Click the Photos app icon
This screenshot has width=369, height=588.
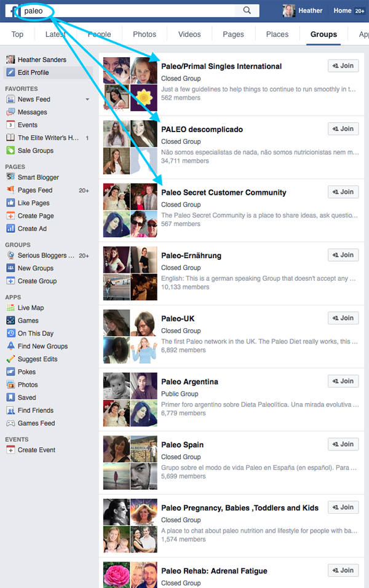(x=10, y=385)
